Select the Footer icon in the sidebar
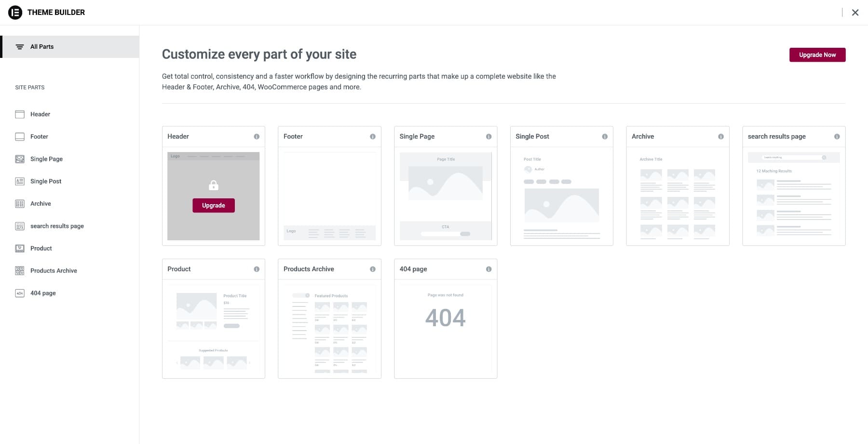Screen dimensions: 868x444 20,137
